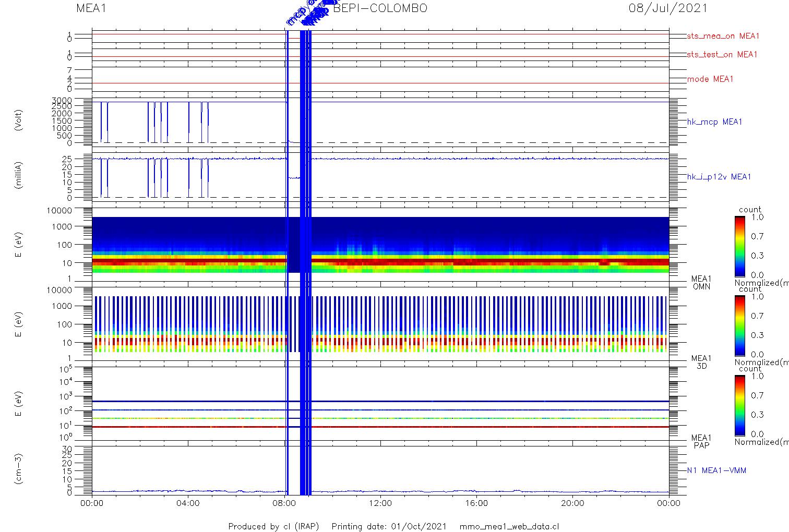
Task: Click the 08:00 time axis tick
Action: [284, 503]
